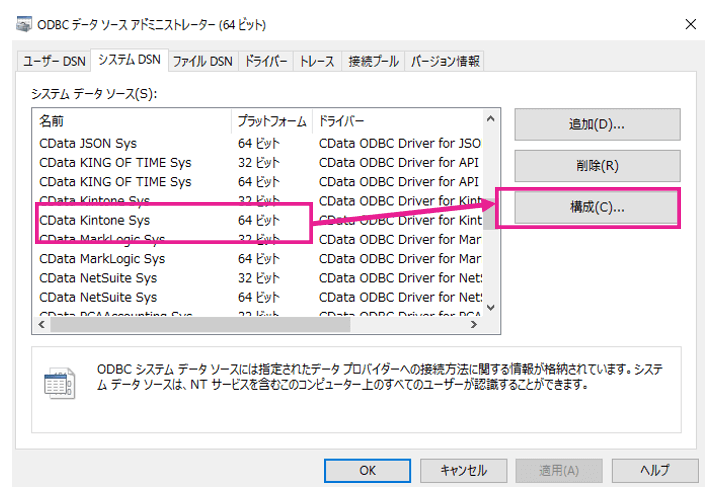Click the horizontal scroll left arrow
715x503 pixels.
coord(41,324)
